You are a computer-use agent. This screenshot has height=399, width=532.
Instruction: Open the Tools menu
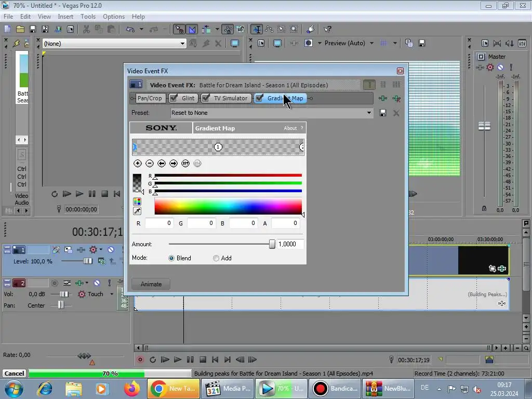[x=88, y=16]
